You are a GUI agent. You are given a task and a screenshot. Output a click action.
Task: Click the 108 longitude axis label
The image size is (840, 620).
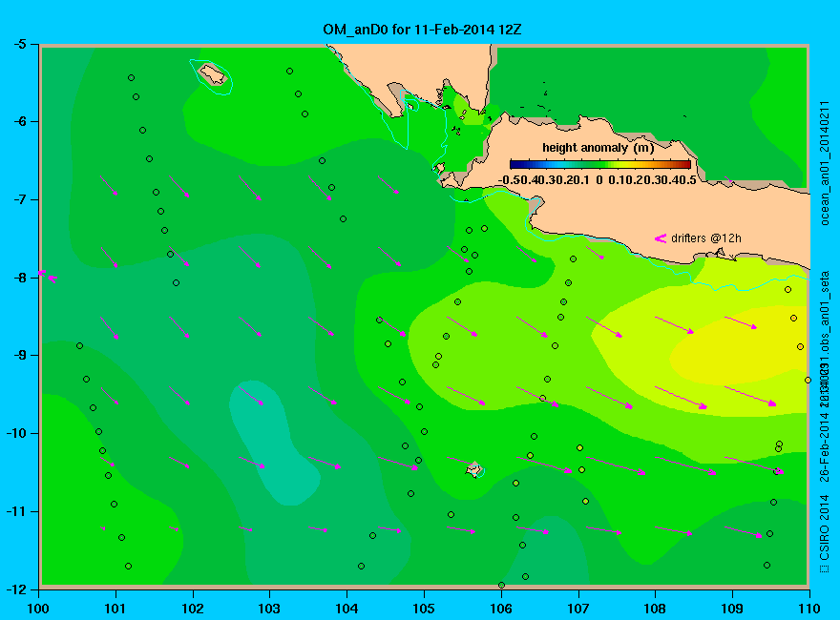(x=655, y=609)
